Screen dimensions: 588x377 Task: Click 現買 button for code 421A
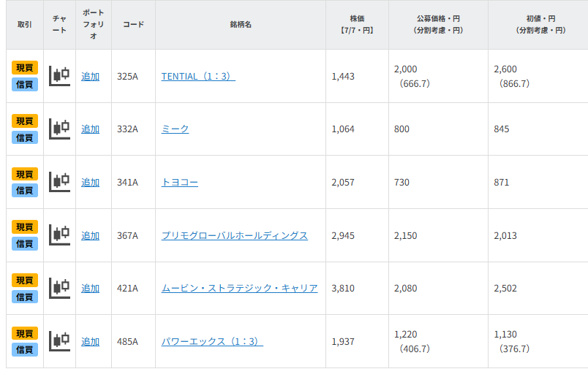(x=25, y=281)
